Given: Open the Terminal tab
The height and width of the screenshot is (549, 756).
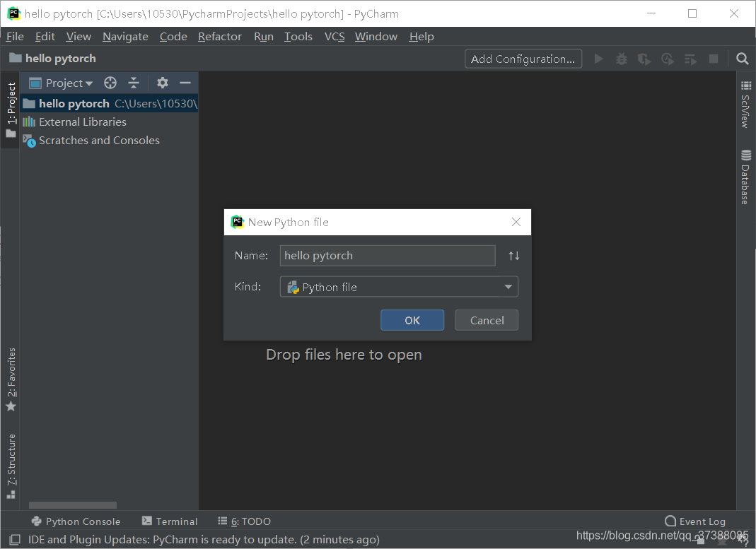Looking at the screenshot, I should coord(170,521).
